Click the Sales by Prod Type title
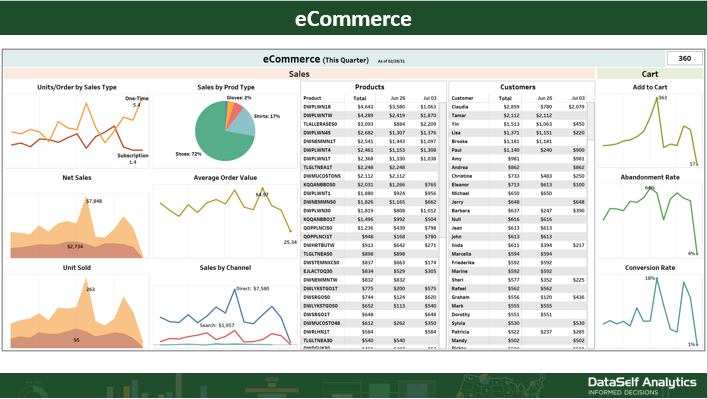 point(226,87)
